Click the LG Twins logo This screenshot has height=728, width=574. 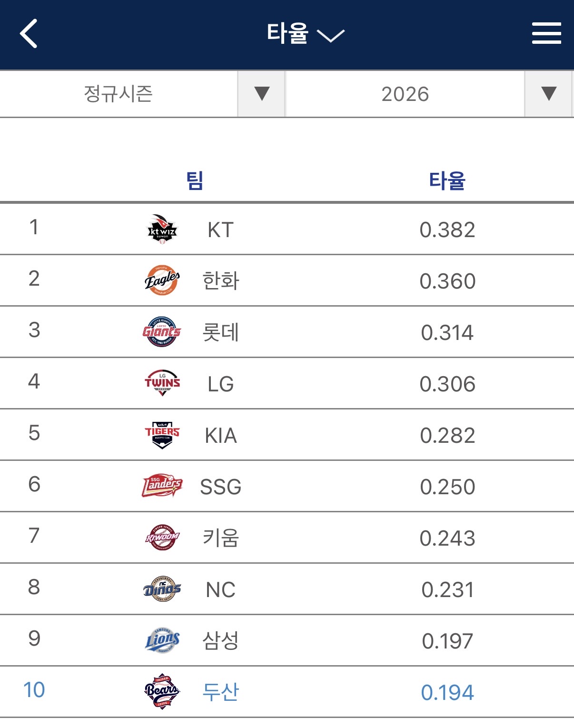pyautogui.click(x=162, y=383)
